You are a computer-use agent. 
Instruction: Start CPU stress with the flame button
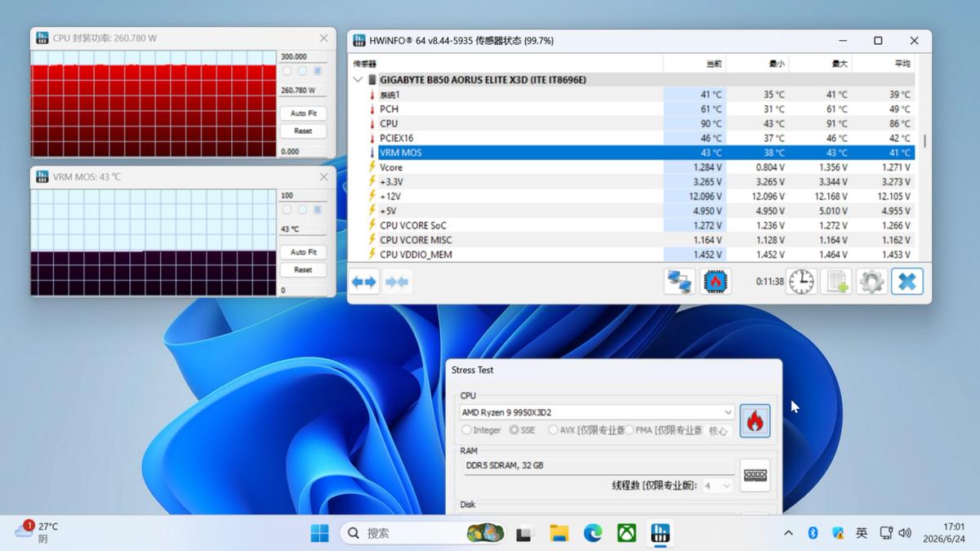point(755,421)
